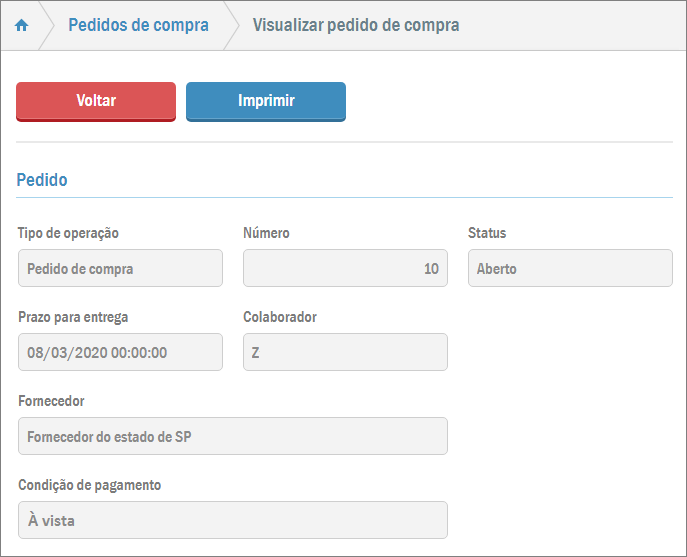The image size is (687, 557).
Task: Click the Colaborador field containing Z
Action: pos(345,352)
